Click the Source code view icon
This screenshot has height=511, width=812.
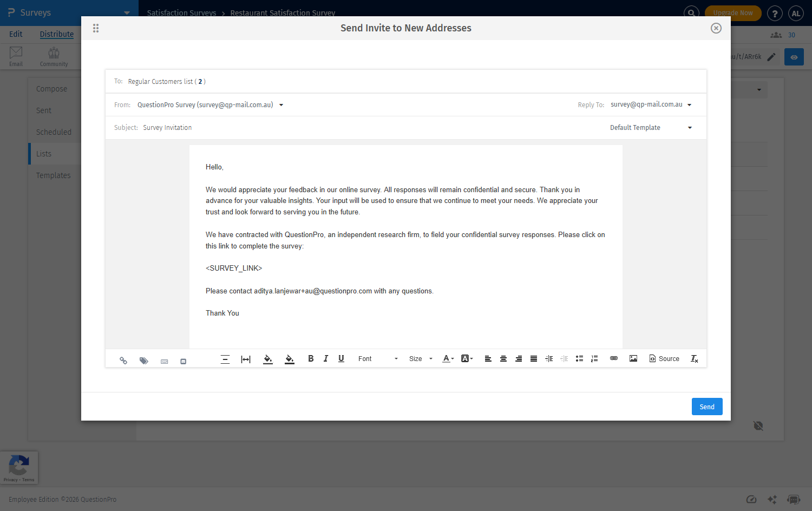click(664, 358)
